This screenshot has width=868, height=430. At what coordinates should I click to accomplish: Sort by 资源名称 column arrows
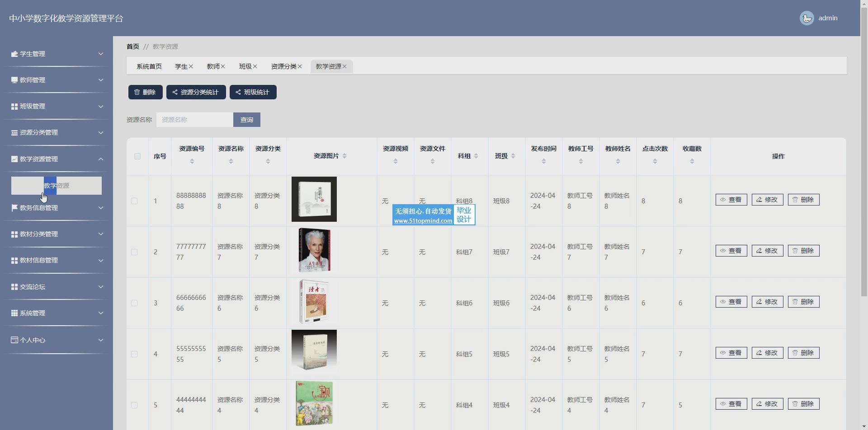[231, 161]
